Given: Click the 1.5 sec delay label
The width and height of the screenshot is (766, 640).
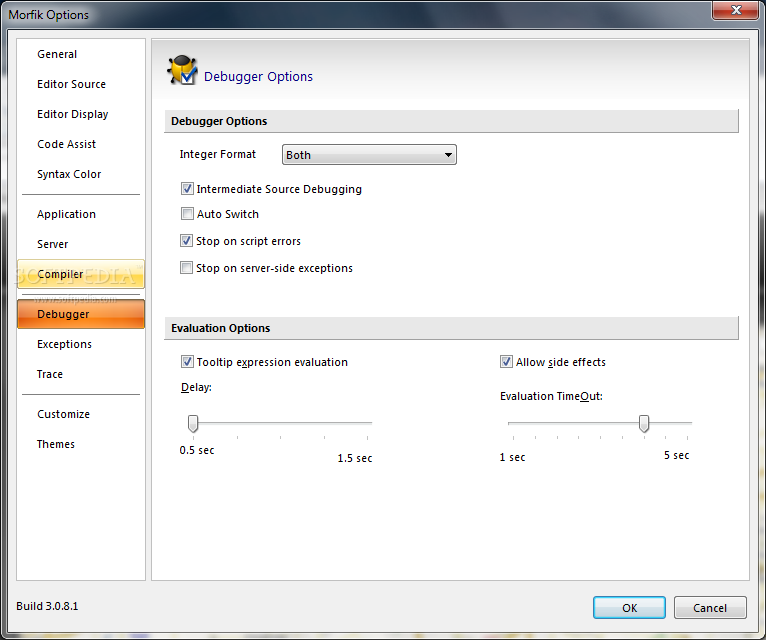Looking at the screenshot, I should tap(355, 458).
